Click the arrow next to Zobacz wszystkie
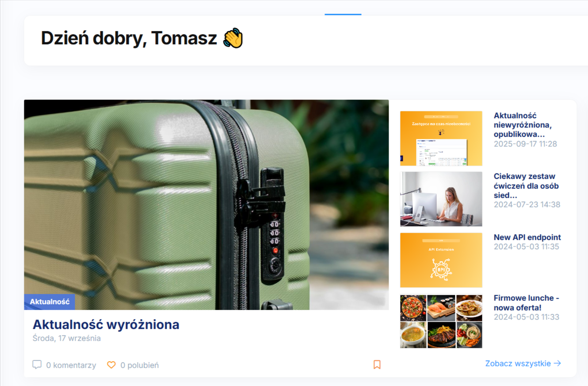Image resolution: width=588 pixels, height=386 pixels. [557, 363]
